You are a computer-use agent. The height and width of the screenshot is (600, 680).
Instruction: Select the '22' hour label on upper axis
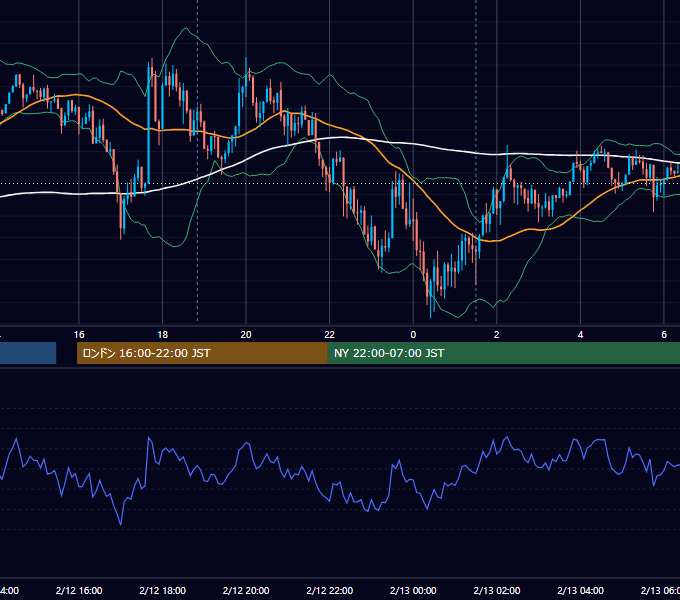(x=330, y=335)
